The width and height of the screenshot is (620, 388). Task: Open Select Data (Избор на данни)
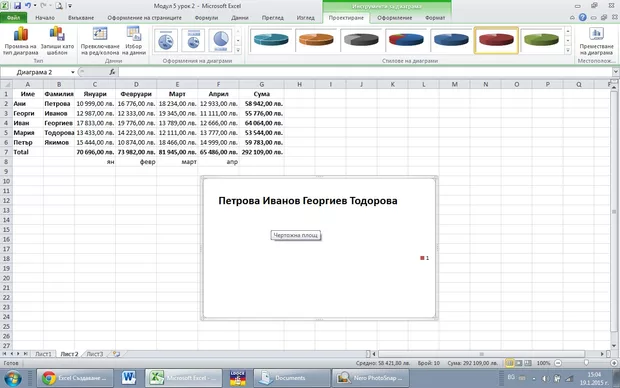(134, 40)
